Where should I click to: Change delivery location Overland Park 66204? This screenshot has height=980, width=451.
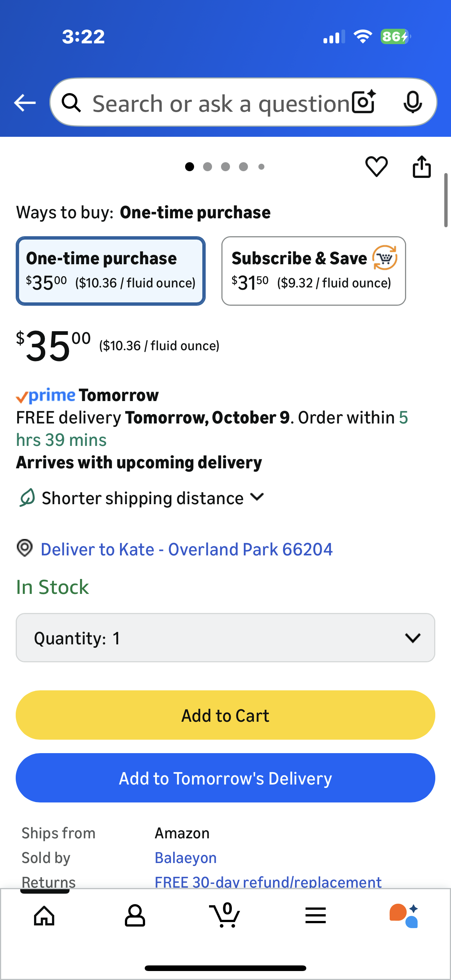pyautogui.click(x=187, y=549)
